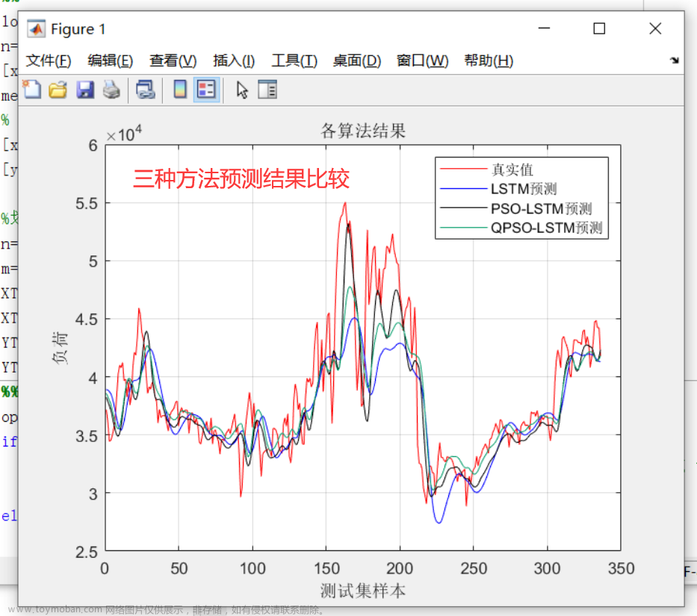This screenshot has width=697, height=616.
Task: Click the Link Plot toolbar icon
Action: [146, 90]
